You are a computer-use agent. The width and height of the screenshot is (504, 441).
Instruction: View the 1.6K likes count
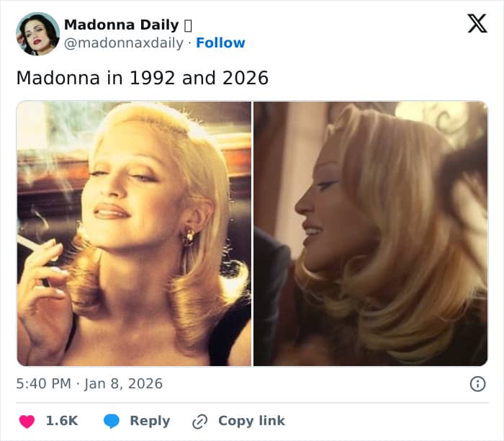(x=62, y=422)
